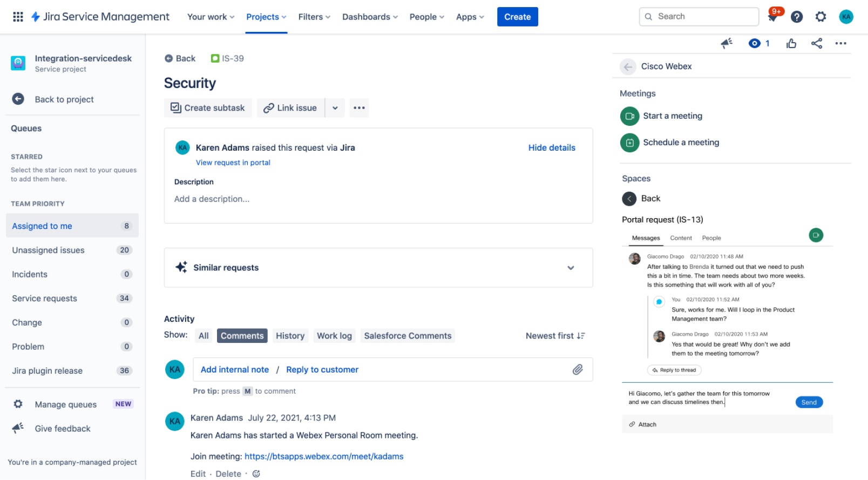Open the app switcher grid icon
This screenshot has height=480, width=868.
pyautogui.click(x=18, y=17)
